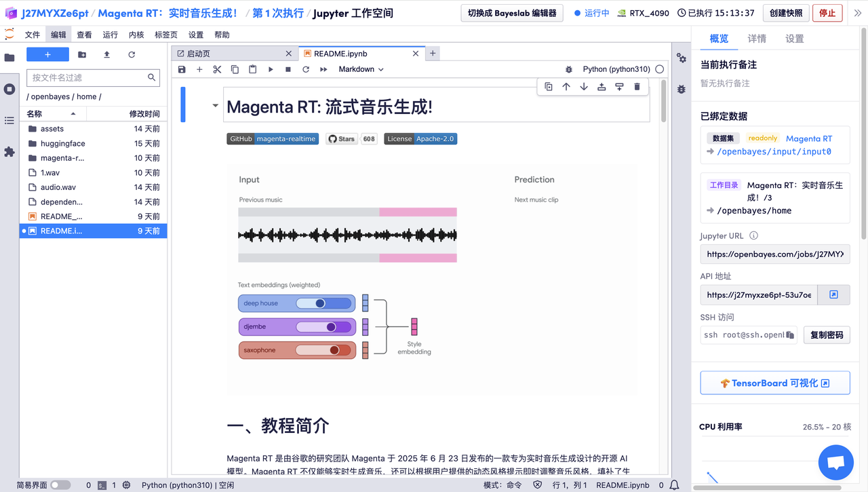
Task: Open the GitHub magenta-realtime badge
Action: [x=273, y=138]
